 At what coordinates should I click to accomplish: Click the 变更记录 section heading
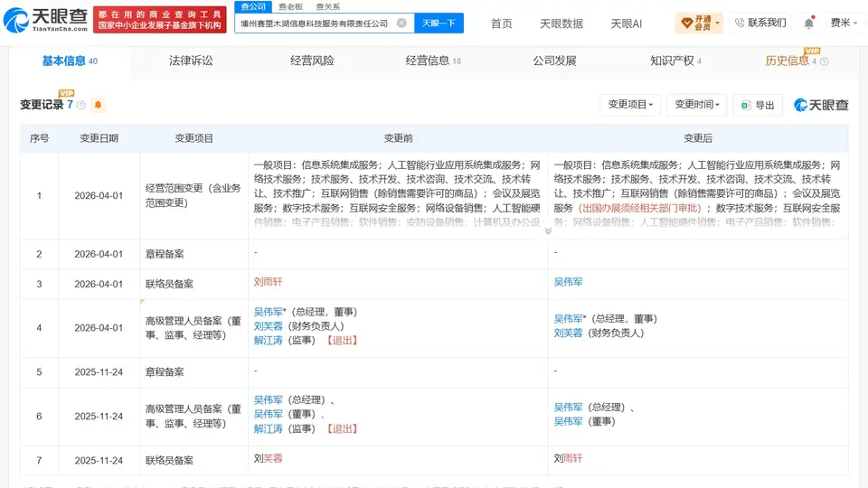42,105
